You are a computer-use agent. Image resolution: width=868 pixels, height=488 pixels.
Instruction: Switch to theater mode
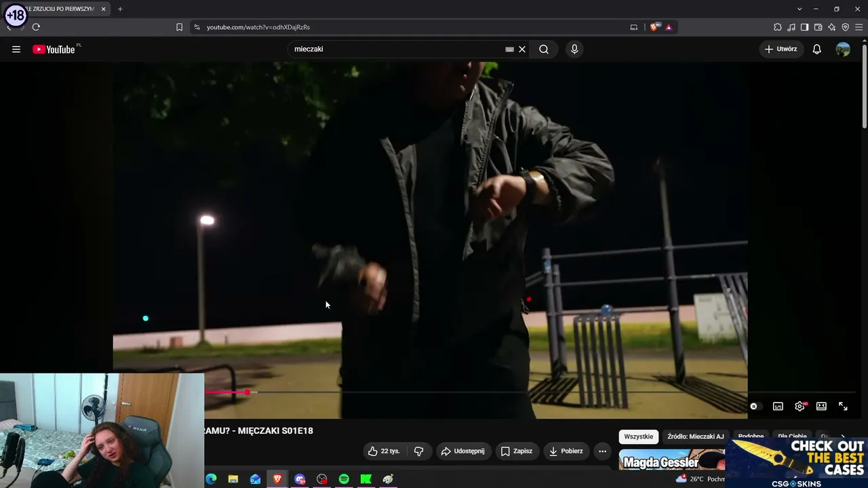click(x=821, y=406)
